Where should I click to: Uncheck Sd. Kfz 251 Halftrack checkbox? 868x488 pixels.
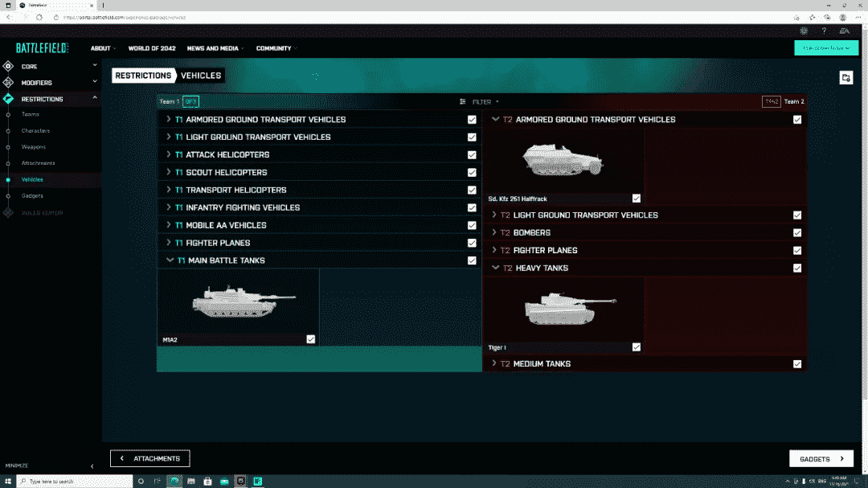636,199
